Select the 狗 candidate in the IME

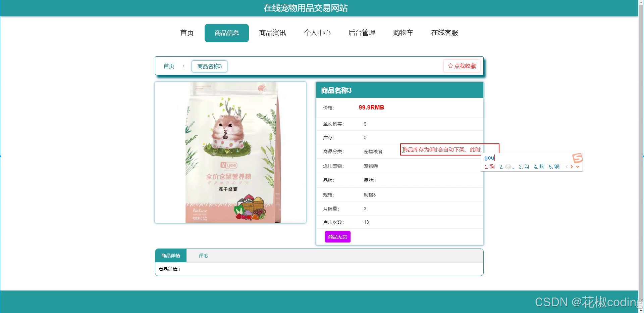(491, 167)
